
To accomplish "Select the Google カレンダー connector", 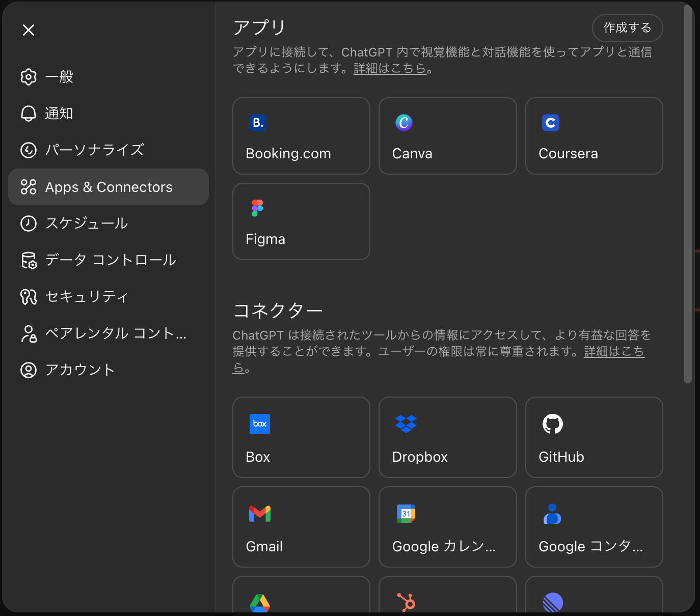I will [447, 527].
